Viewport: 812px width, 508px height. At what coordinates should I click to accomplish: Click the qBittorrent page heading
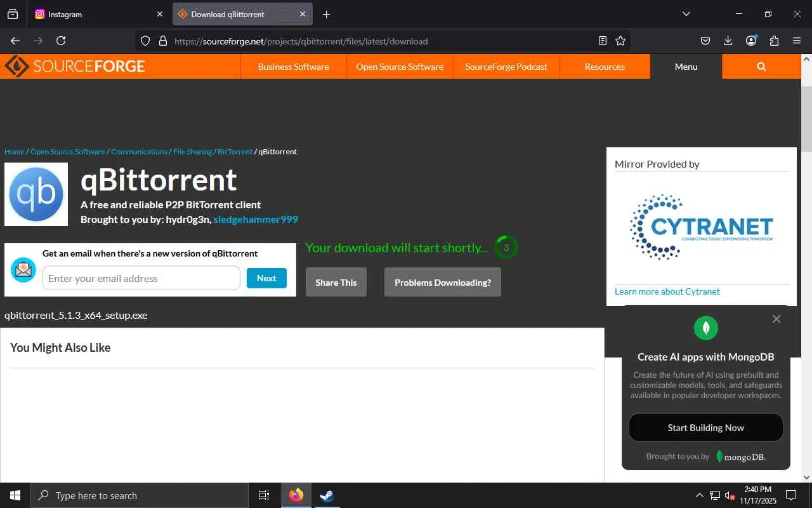(x=159, y=180)
